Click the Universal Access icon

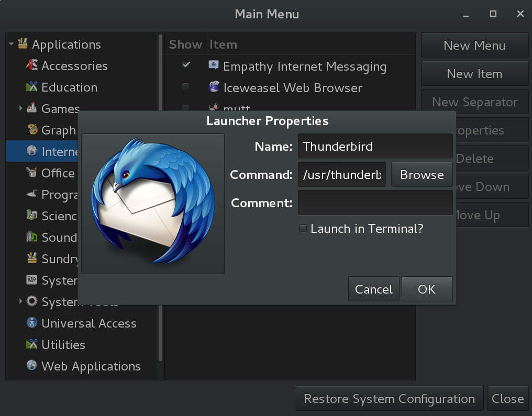click(32, 322)
